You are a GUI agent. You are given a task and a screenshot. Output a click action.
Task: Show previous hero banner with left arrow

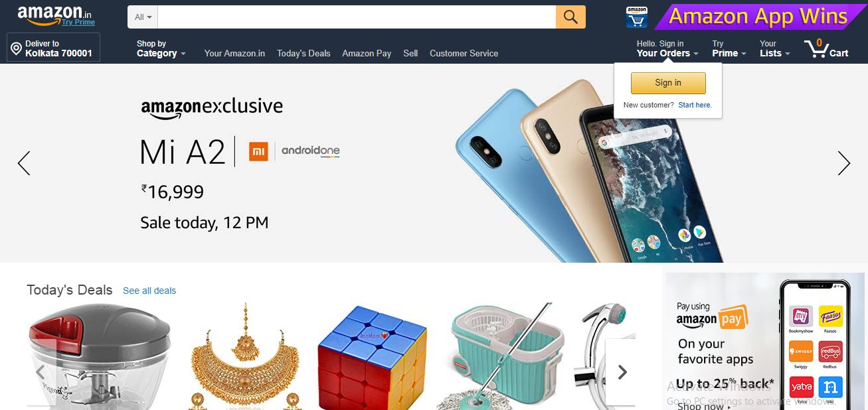24,163
